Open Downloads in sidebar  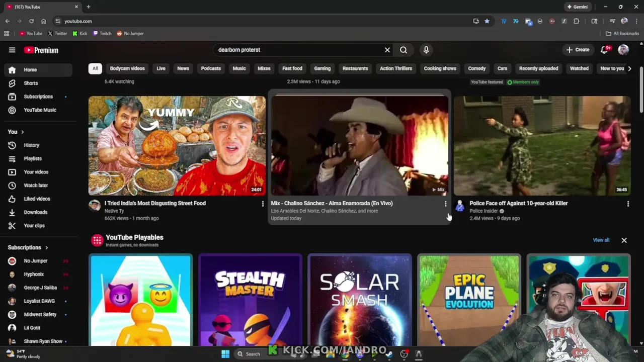[x=38, y=212]
